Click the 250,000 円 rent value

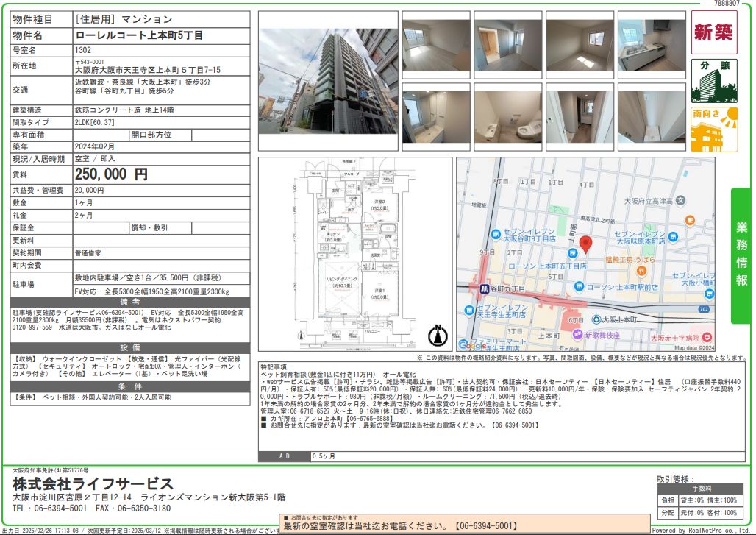coord(112,174)
